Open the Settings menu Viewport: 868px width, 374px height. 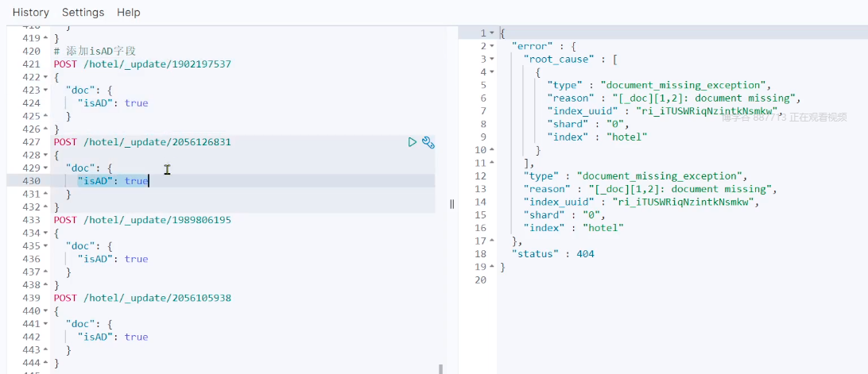click(x=83, y=12)
